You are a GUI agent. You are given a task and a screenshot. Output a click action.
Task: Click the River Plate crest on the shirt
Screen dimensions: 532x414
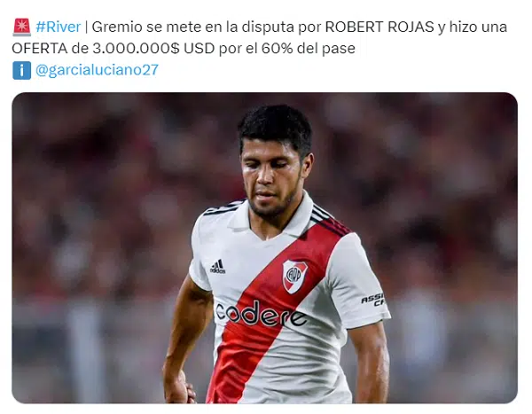point(295,276)
